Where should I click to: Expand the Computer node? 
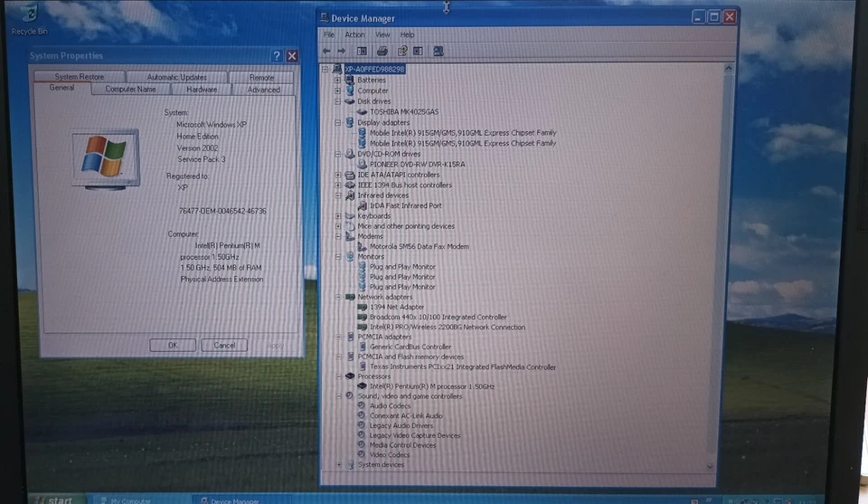tap(337, 90)
